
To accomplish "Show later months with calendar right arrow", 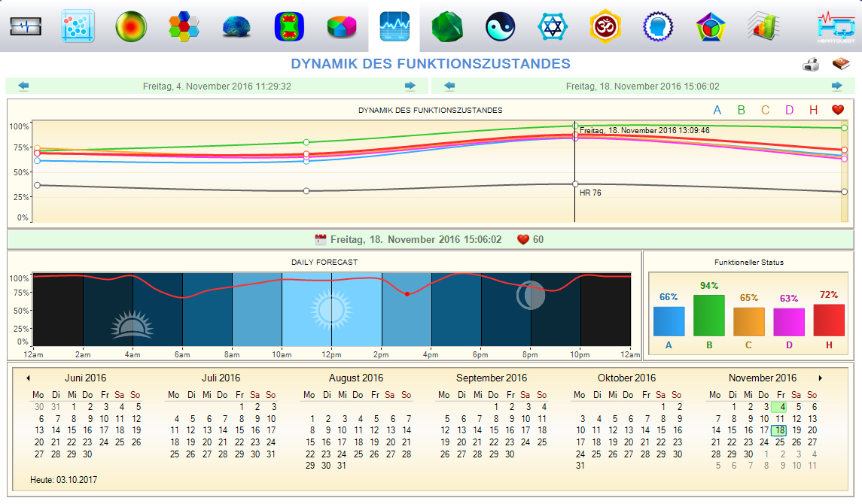I will (821, 378).
